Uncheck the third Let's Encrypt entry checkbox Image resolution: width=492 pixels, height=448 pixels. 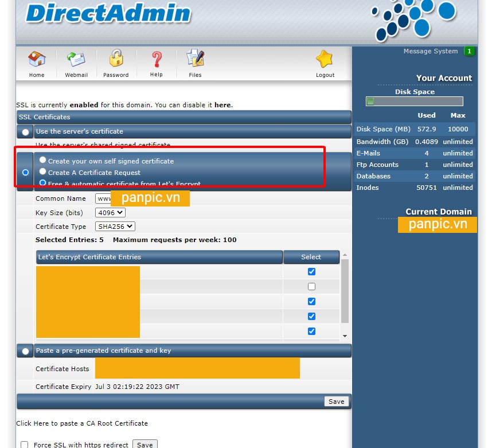click(x=311, y=301)
